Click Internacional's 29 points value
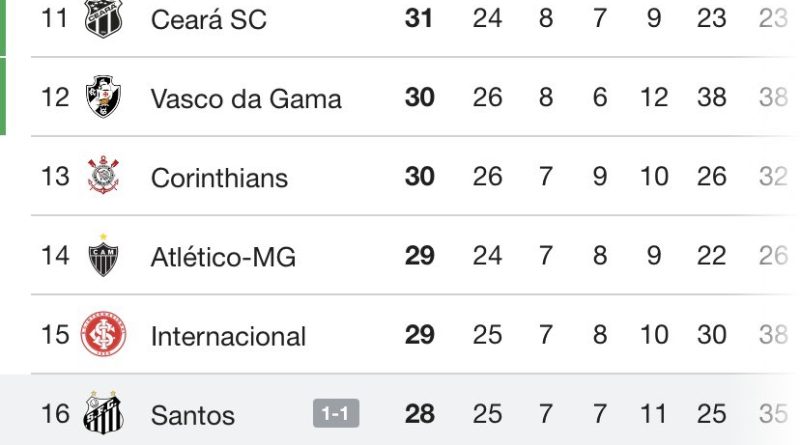Viewport: 800px width, 445px height. (419, 335)
